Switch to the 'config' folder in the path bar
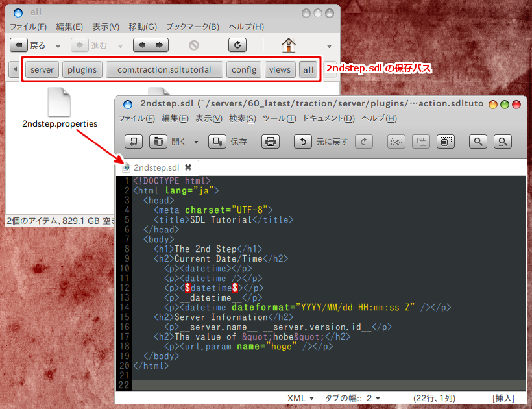The width and height of the screenshot is (532, 409). pyautogui.click(x=244, y=69)
